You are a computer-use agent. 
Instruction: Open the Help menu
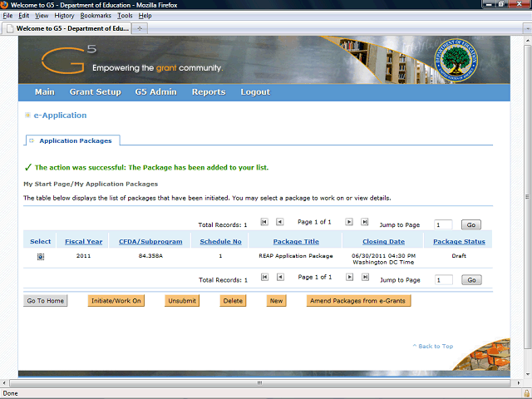point(145,16)
